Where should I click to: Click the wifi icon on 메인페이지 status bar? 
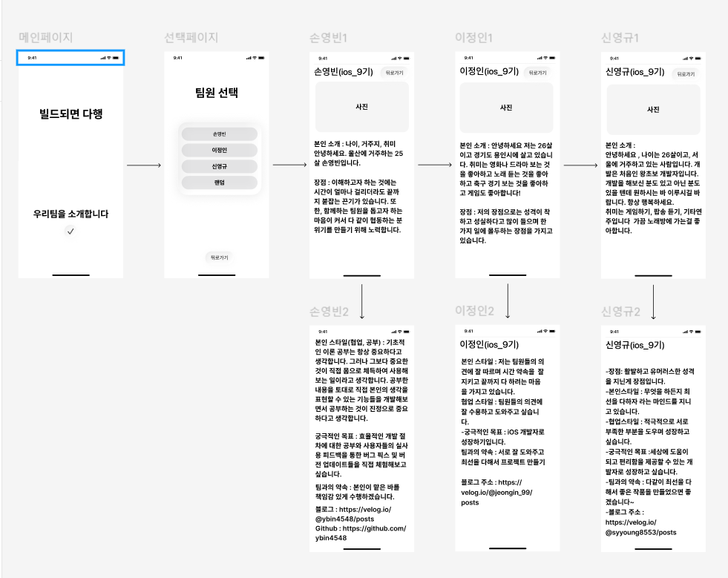108,58
